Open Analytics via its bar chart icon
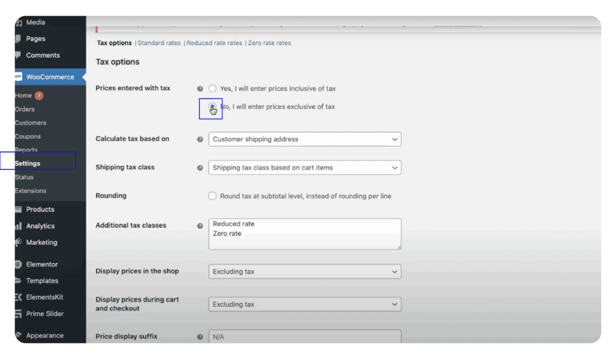This screenshot has width=615, height=364. pyautogui.click(x=18, y=226)
